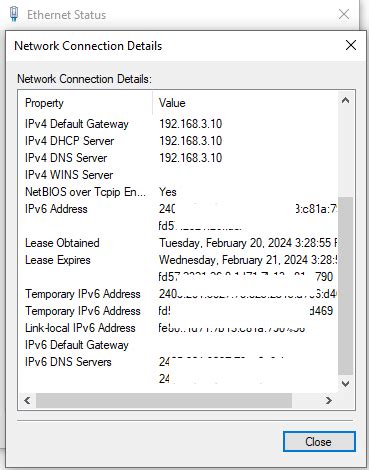Click the Ethernet Status adapter icon
This screenshot has height=470, width=369.
pyautogui.click(x=14, y=14)
